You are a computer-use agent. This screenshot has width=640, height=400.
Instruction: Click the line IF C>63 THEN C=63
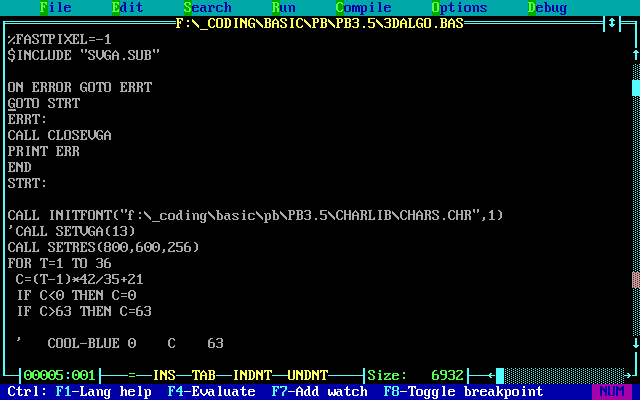coord(84,311)
